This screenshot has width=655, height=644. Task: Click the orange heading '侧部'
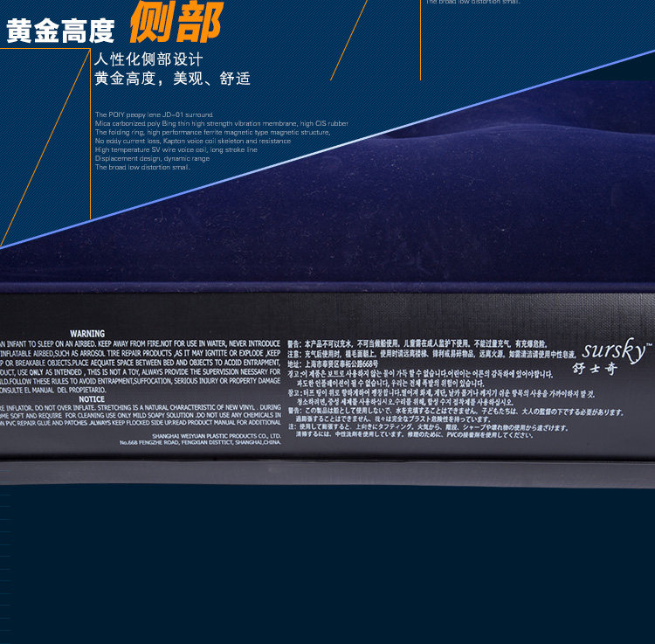click(176, 21)
